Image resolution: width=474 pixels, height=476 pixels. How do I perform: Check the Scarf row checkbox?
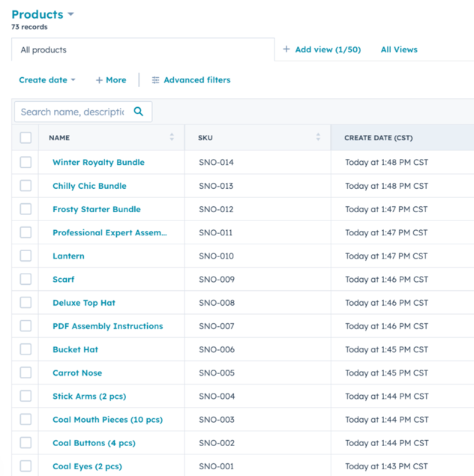(x=25, y=279)
